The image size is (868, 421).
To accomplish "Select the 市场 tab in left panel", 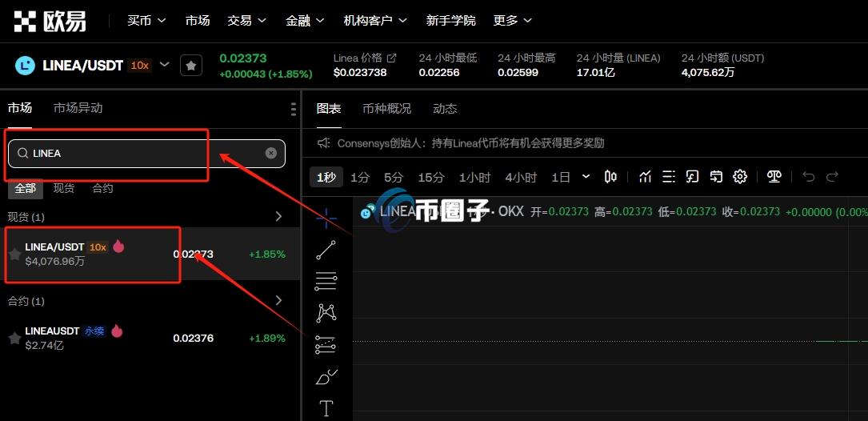I will 20,108.
